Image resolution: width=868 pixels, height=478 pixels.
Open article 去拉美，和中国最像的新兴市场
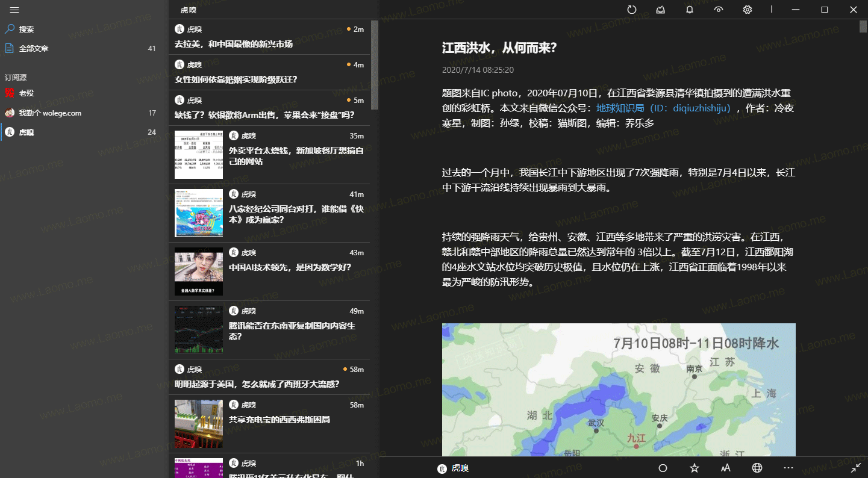pos(269,37)
